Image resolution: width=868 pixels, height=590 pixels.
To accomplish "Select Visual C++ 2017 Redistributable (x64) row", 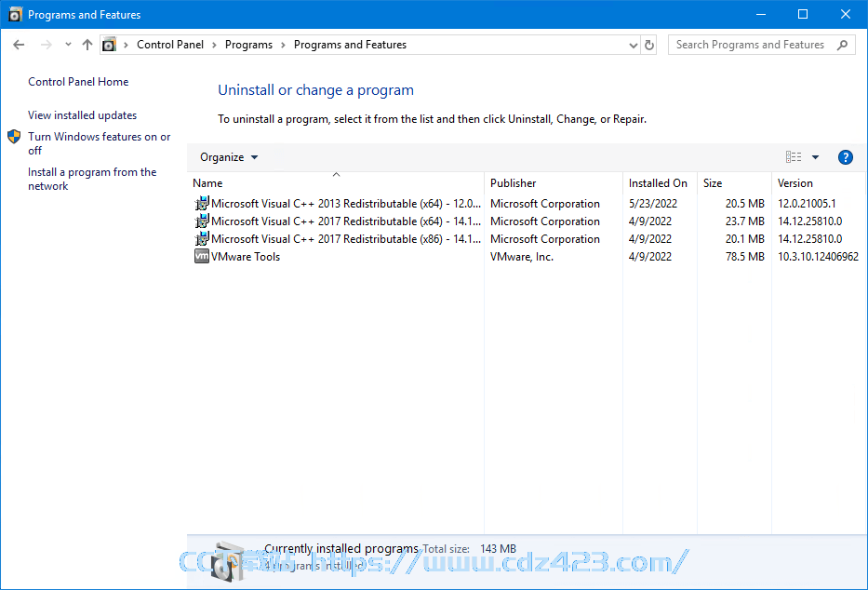I will coord(527,221).
